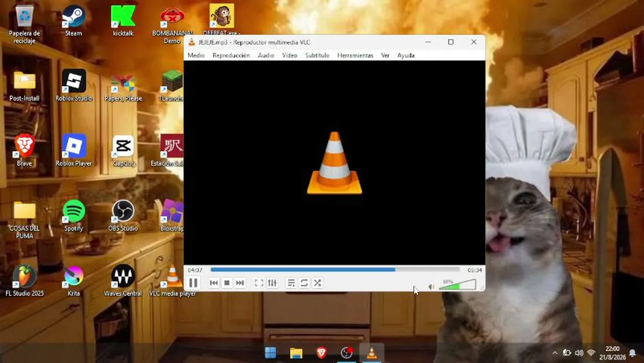Toggle VLC fullscreen mode
Image resolution: width=644 pixels, height=363 pixels.
259,283
